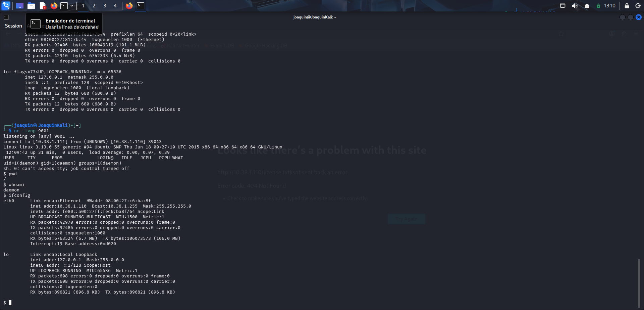Click the battery indicator in the tray
This screenshot has width=644, height=310.
tap(598, 5)
